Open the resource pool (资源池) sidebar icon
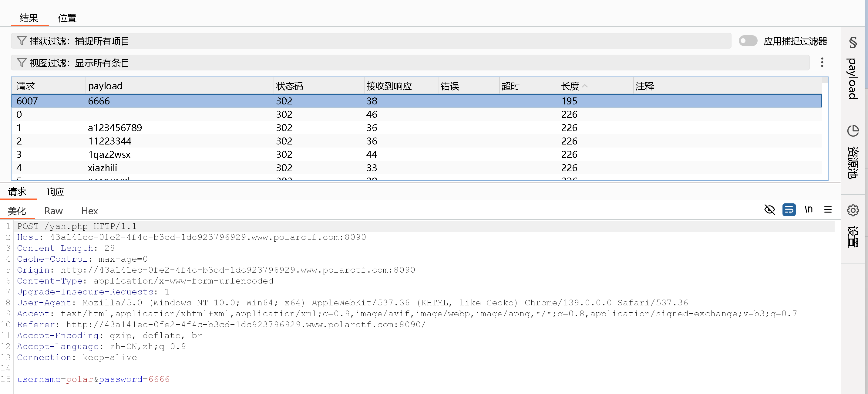Screen dimensions: 868x394 853,131
